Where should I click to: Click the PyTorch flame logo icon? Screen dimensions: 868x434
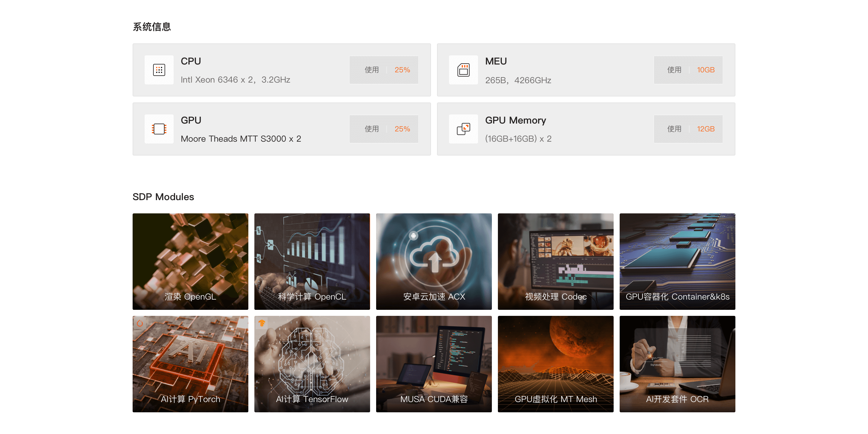[x=140, y=323]
